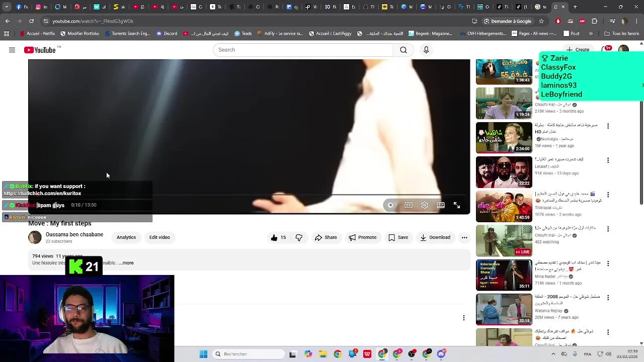Image resolution: width=644 pixels, height=362 pixels.
Task: Go back in browser history
Action: coord(7,21)
